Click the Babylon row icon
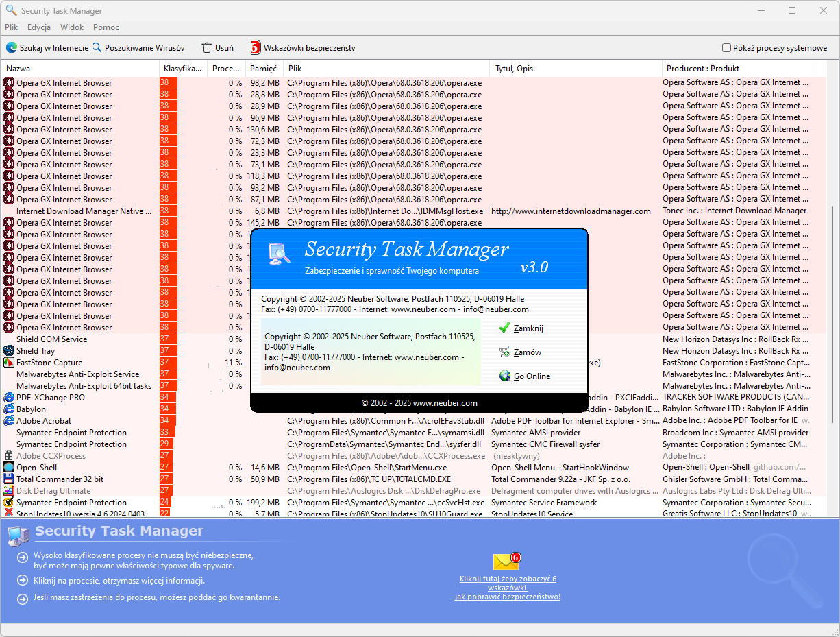 [x=9, y=409]
